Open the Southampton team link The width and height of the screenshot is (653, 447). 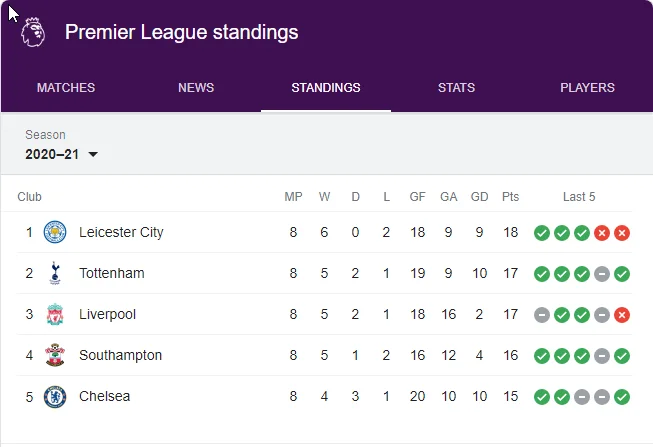120,356
